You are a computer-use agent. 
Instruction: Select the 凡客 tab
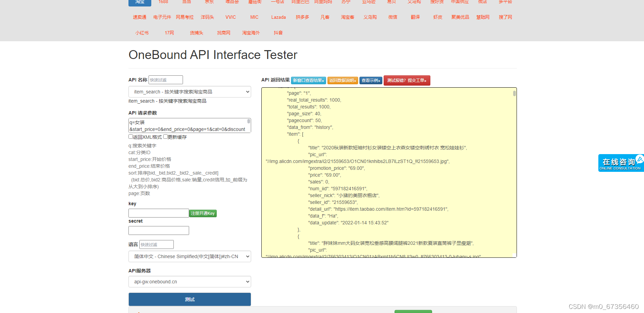[x=325, y=17]
